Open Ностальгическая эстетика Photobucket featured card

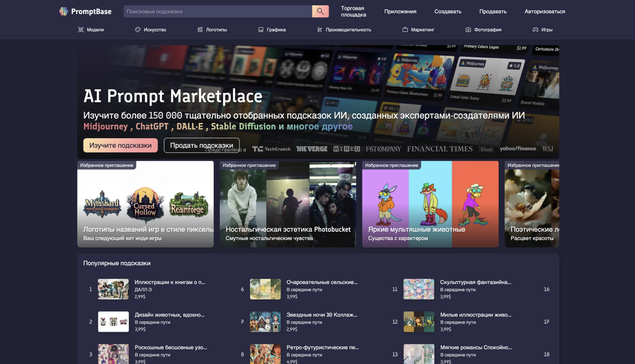pyautogui.click(x=288, y=204)
